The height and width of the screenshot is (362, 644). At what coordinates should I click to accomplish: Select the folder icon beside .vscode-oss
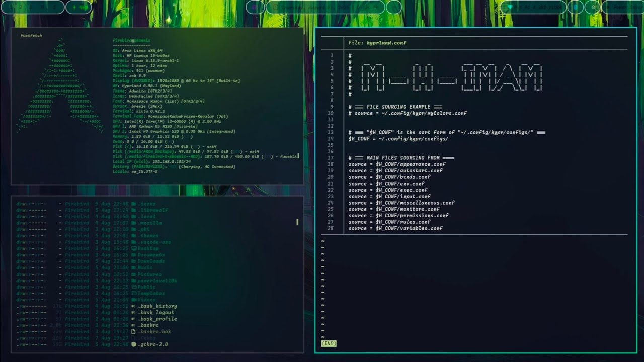pos(134,242)
